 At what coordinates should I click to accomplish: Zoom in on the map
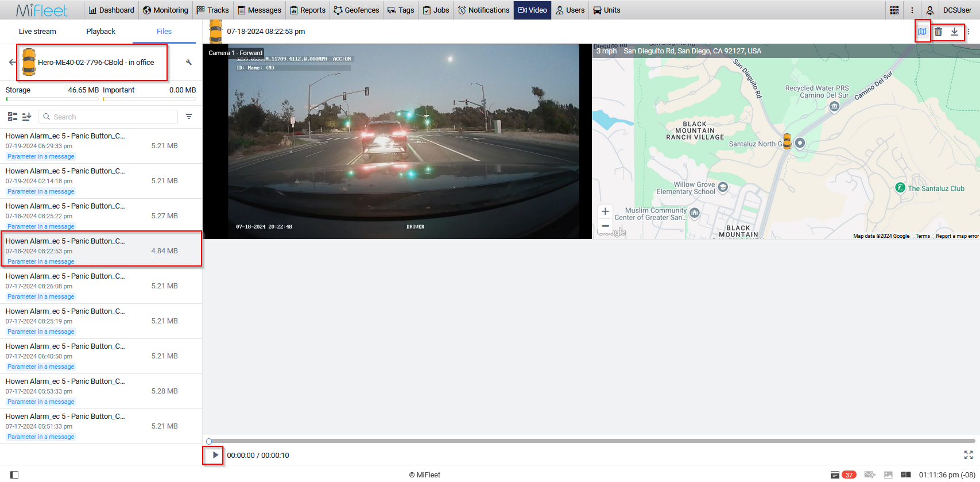click(605, 211)
